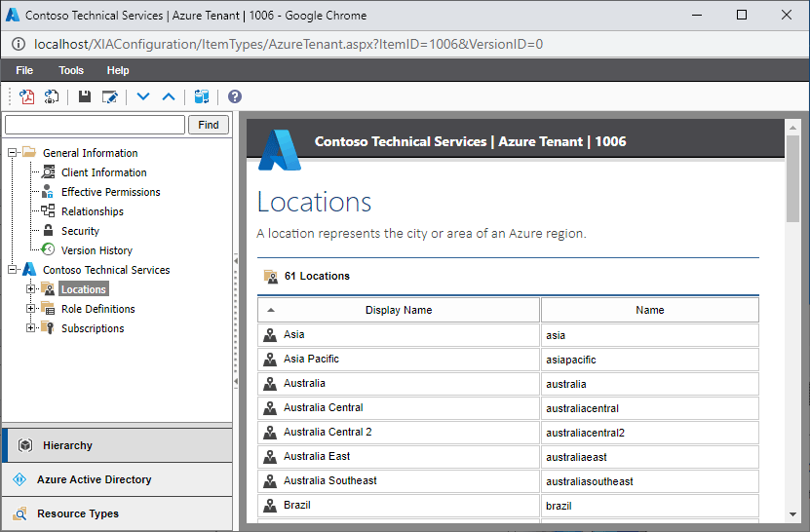Viewport: 810px width, 532px height.
Task: Select Role Definitions in the tree
Action: tap(98, 309)
